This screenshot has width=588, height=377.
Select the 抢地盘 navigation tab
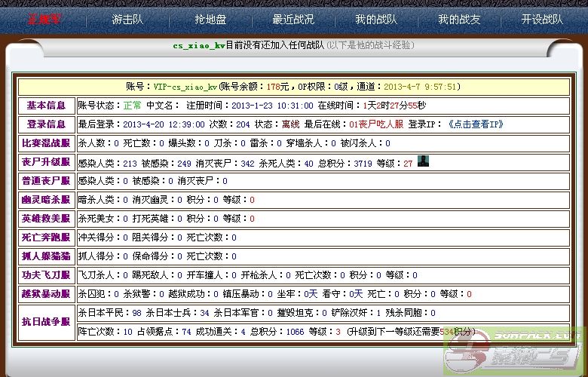coord(210,20)
